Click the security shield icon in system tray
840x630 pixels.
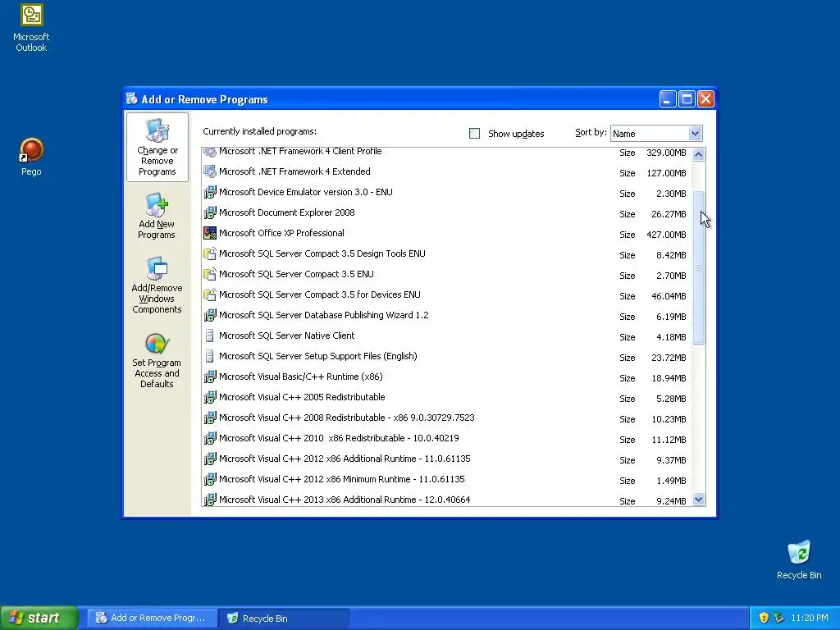764,618
